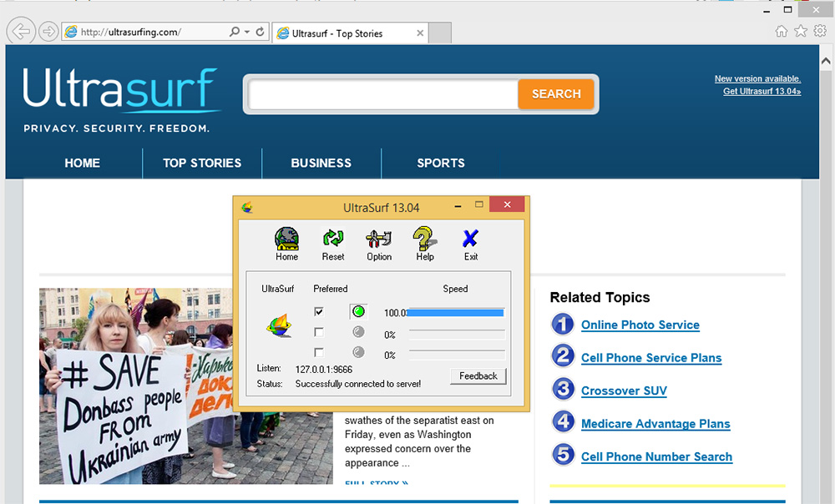Select the SPORTS menu item
835x504 pixels.
coord(441,164)
